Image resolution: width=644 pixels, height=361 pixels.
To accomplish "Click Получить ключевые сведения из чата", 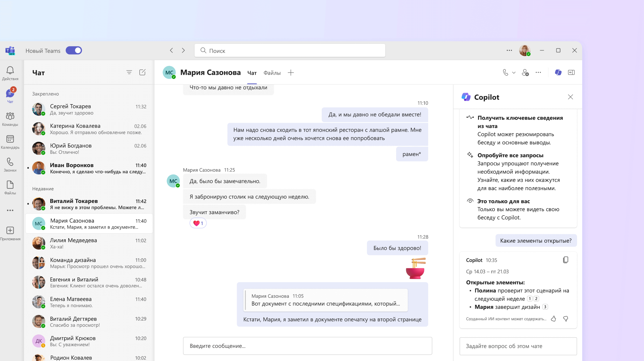I will click(x=520, y=122).
